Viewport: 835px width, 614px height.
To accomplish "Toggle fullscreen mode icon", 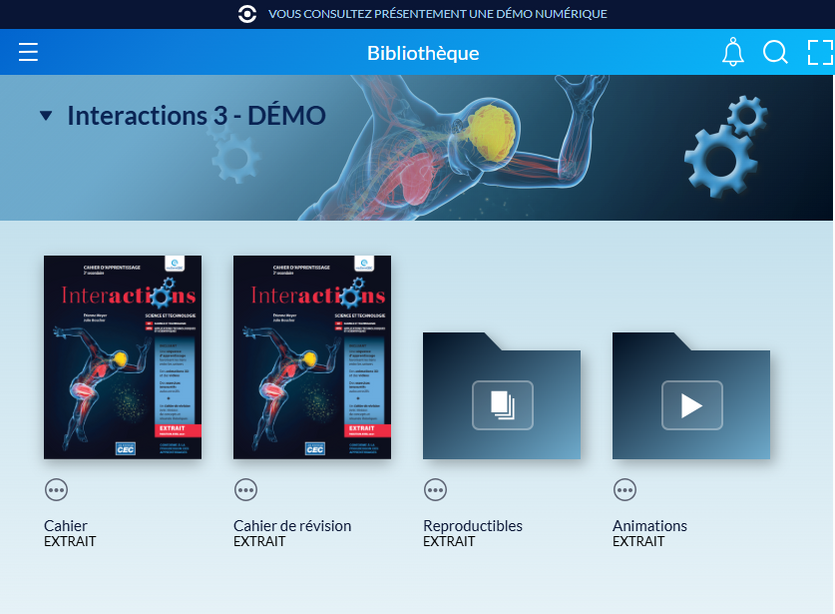I will pyautogui.click(x=821, y=52).
